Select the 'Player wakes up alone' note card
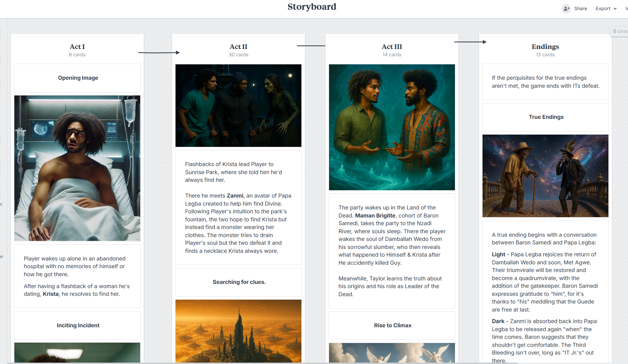628x364 pixels. 77,276
